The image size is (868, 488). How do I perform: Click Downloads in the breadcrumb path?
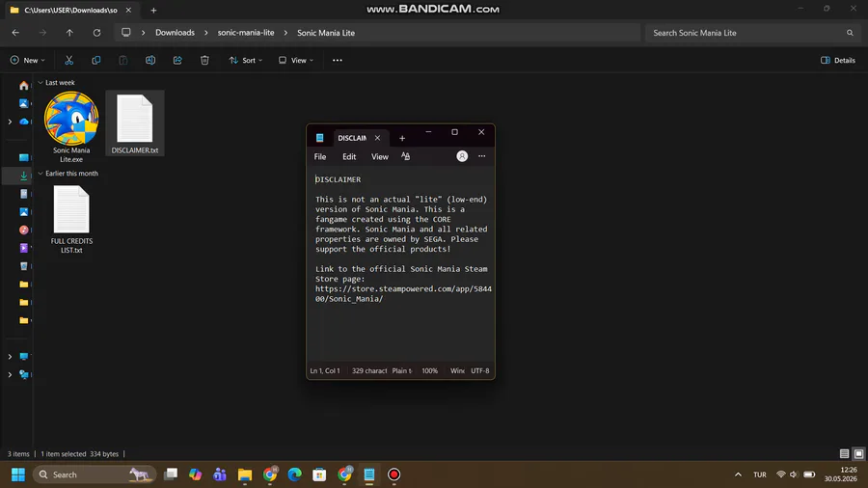(175, 33)
